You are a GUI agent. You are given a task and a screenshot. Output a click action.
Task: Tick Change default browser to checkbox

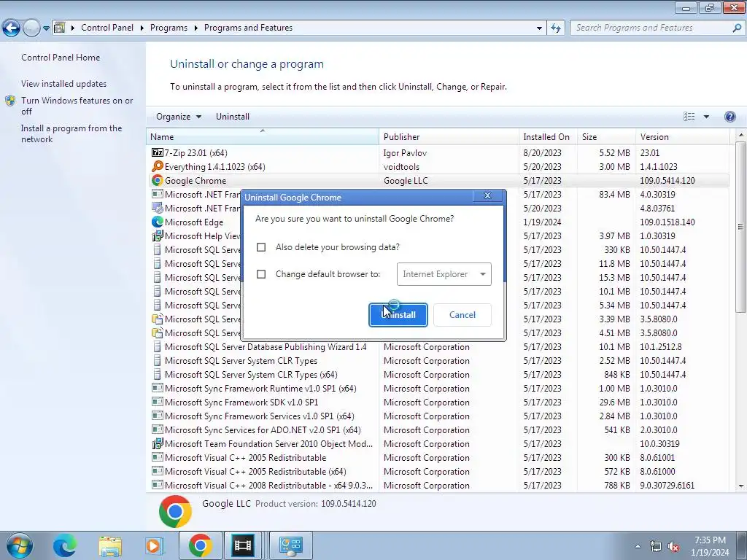click(261, 274)
